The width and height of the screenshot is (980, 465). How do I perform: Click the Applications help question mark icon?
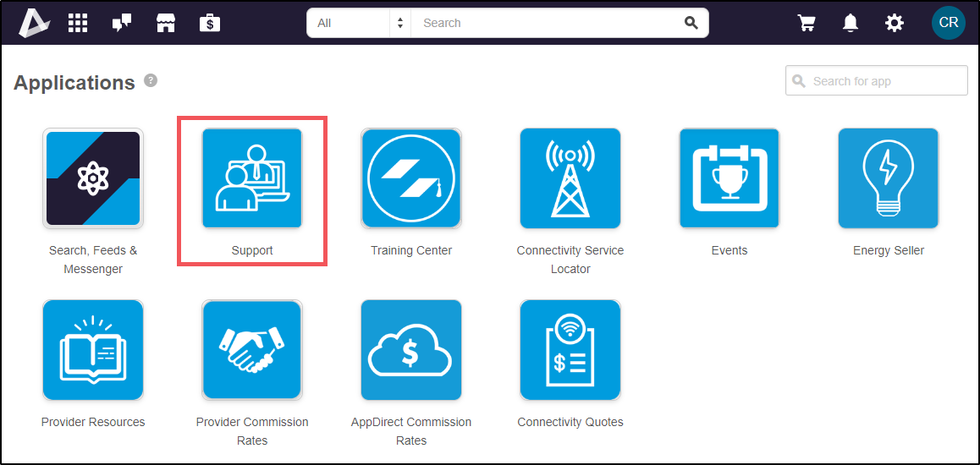[150, 80]
